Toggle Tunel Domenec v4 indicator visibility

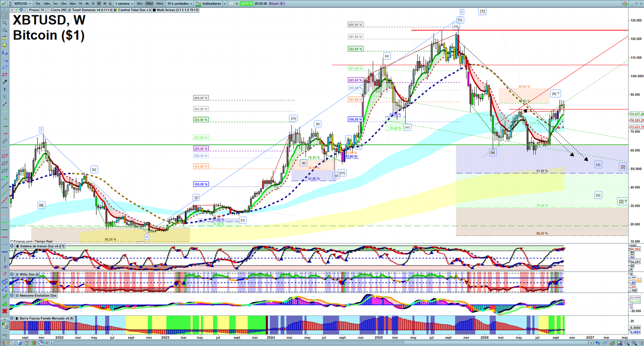(x=70, y=10)
